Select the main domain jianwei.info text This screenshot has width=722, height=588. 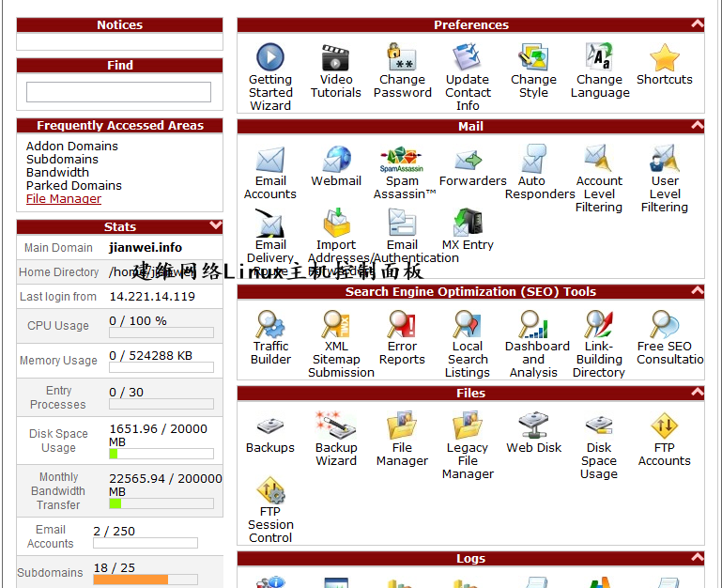[x=146, y=248]
